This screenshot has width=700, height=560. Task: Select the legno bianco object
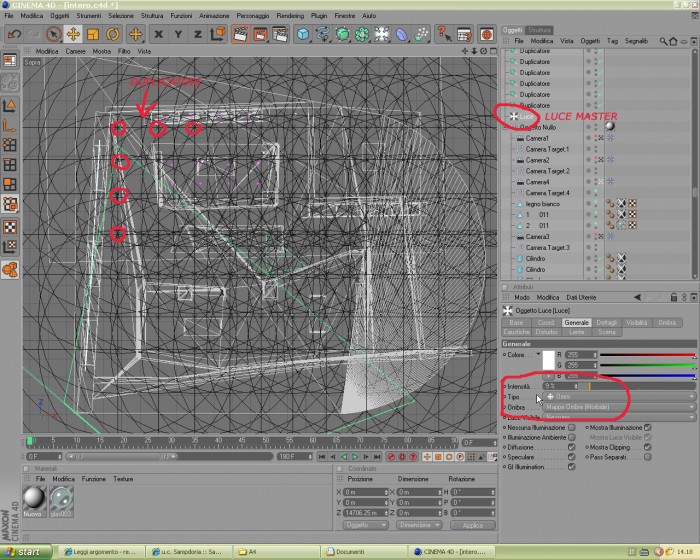[x=542, y=204]
